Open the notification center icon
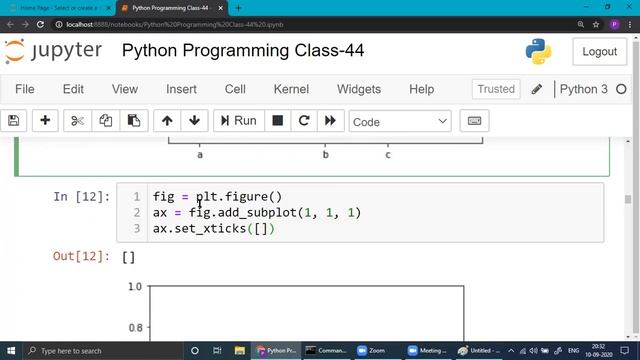 click(624, 351)
